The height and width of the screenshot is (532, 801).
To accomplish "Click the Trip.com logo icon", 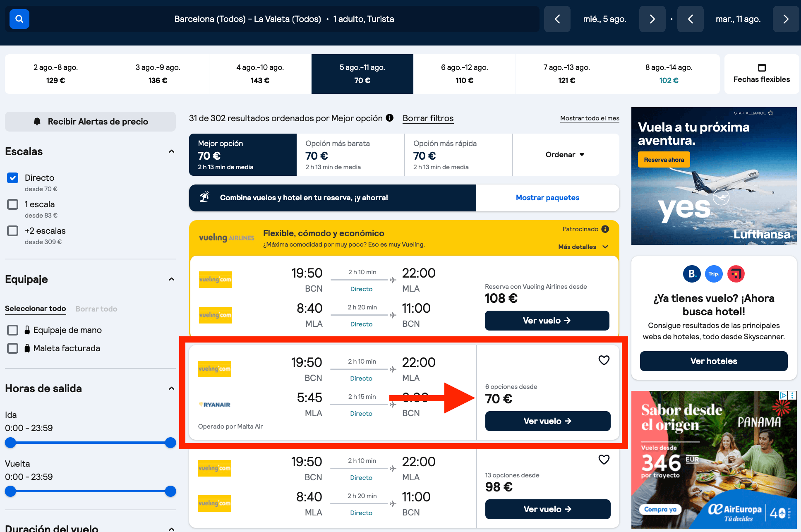I will point(714,274).
